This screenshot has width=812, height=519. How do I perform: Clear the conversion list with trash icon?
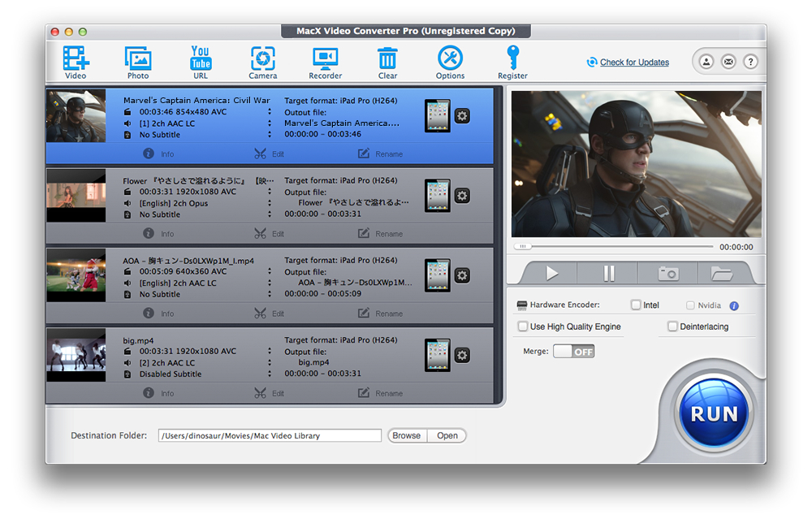click(x=387, y=63)
